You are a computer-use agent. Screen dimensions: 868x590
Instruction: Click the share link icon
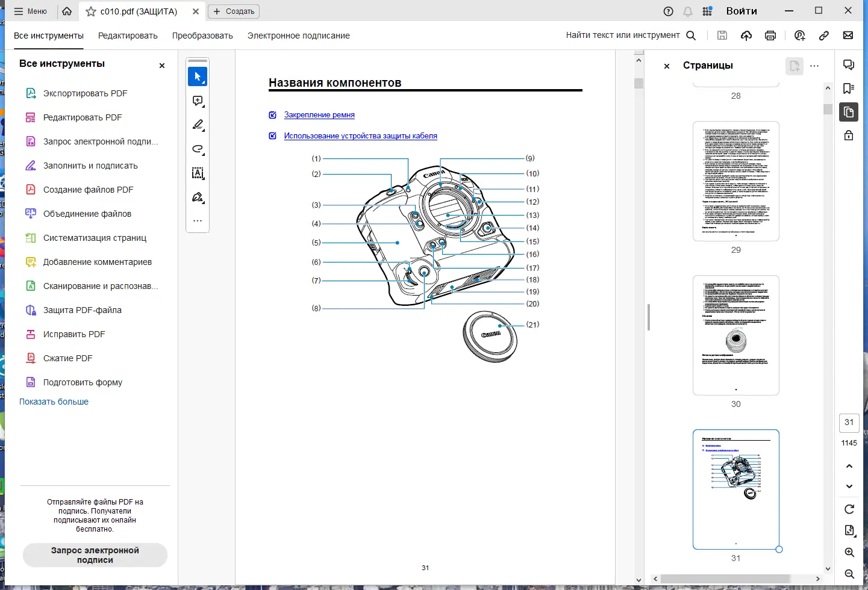[x=825, y=35]
